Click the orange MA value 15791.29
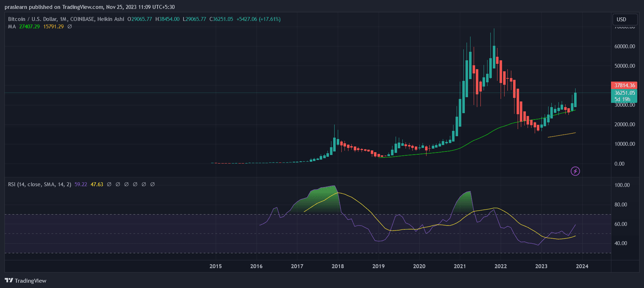The width and height of the screenshot is (644, 288). (54, 27)
